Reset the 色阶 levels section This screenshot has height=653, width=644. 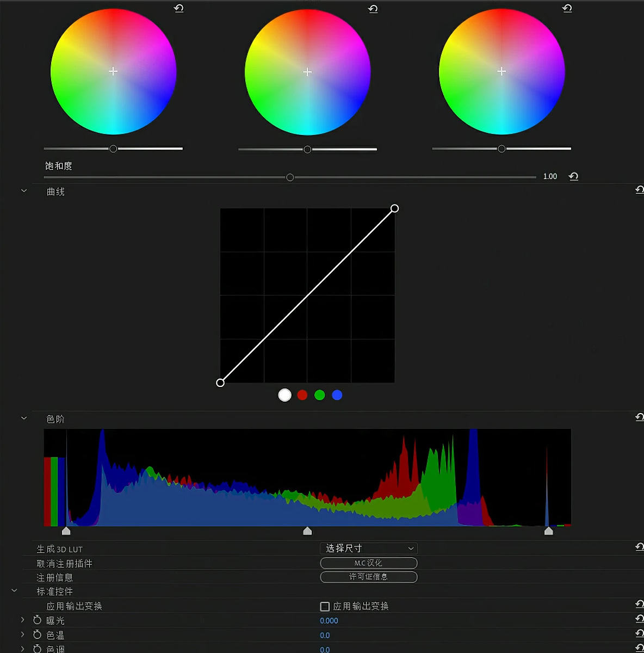tap(640, 417)
